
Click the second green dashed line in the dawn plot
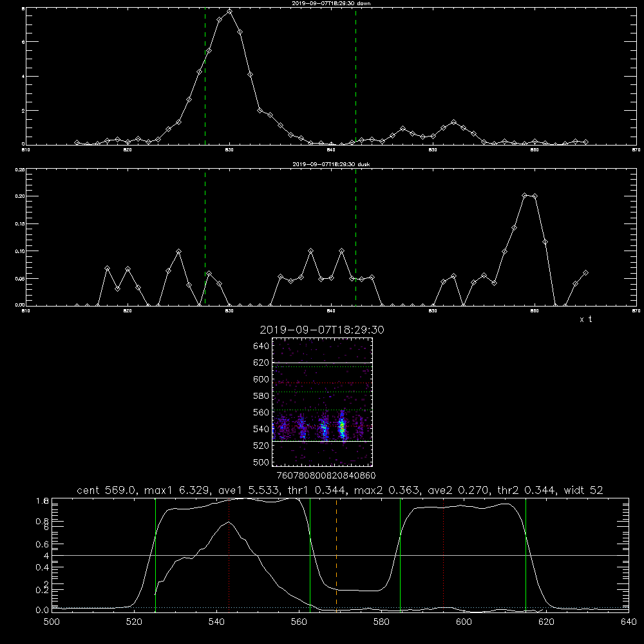tap(355, 77)
